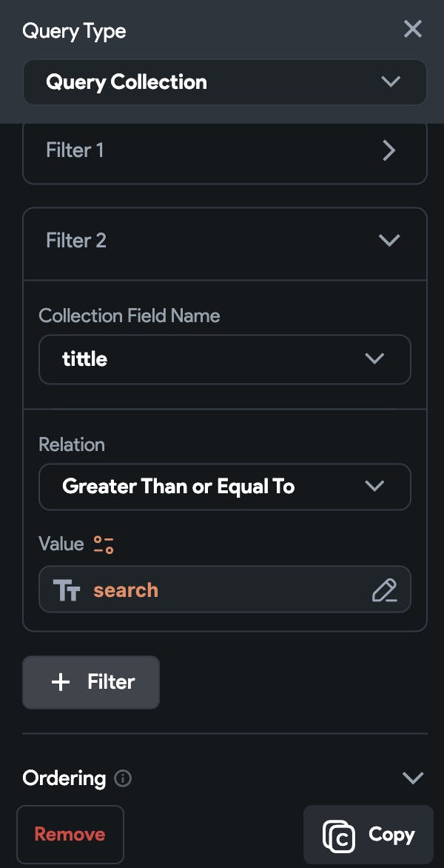Click the Ordering info icon
Viewport: 444px width, 868px height.
124,778
